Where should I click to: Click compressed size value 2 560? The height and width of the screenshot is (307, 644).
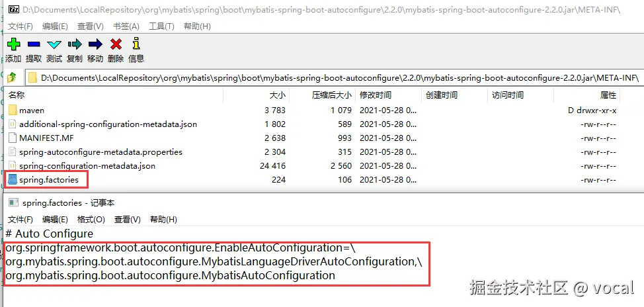coord(341,166)
